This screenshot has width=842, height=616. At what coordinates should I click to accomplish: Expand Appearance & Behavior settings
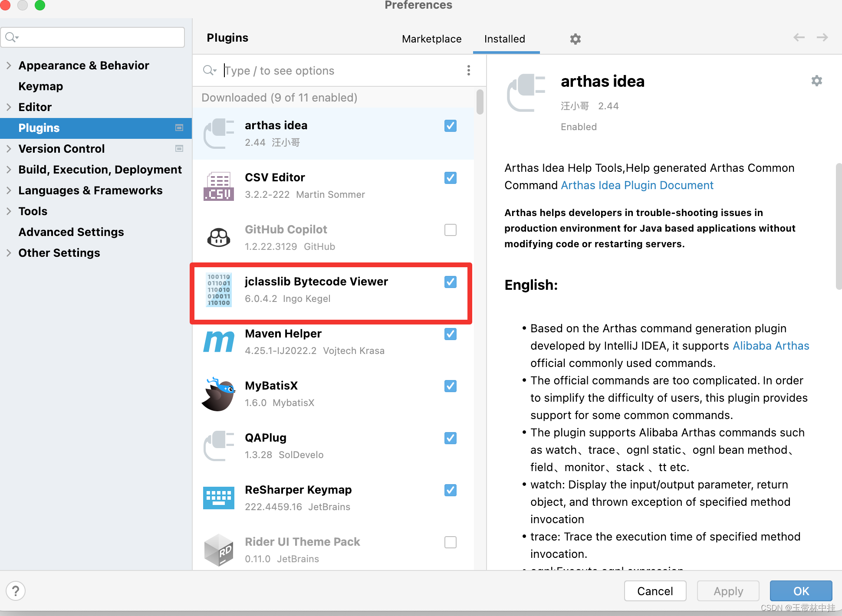(9, 66)
